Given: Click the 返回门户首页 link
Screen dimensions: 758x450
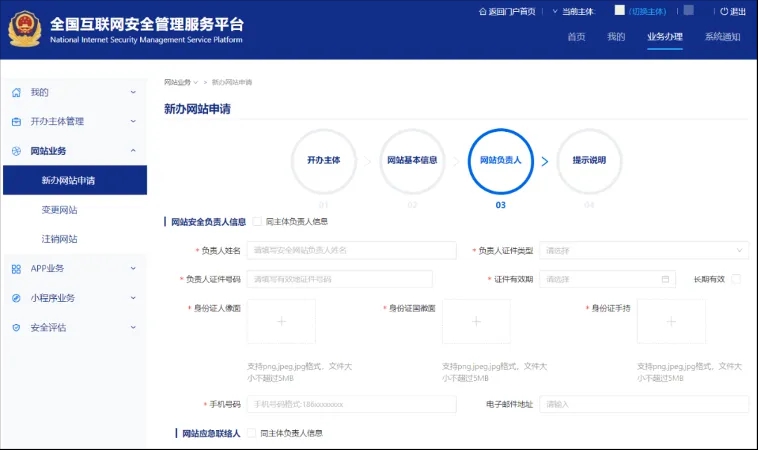Looking at the screenshot, I should tap(506, 12).
